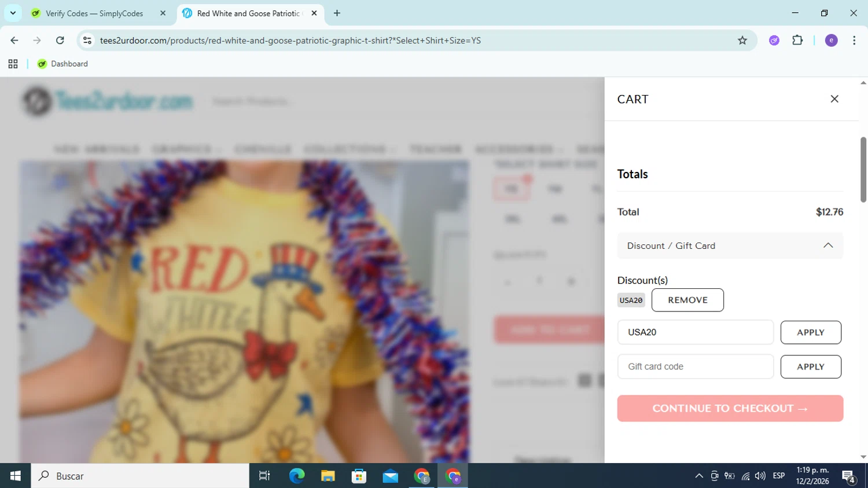This screenshot has width=868, height=488.
Task: Open the Mail app from the taskbar
Action: (x=391, y=476)
